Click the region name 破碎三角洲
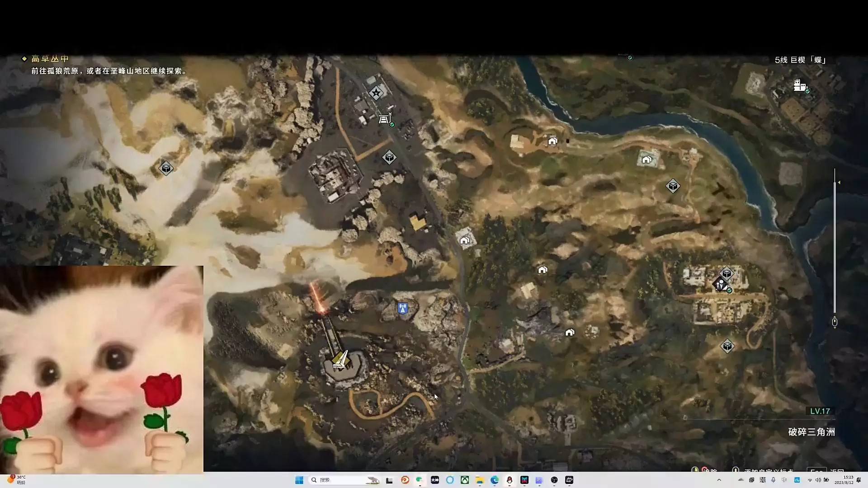 [x=811, y=432]
